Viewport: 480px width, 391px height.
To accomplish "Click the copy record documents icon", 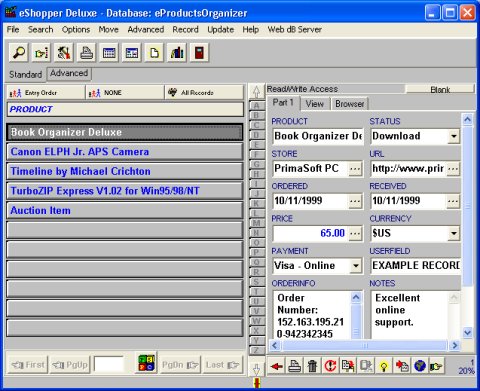I will point(348,366).
